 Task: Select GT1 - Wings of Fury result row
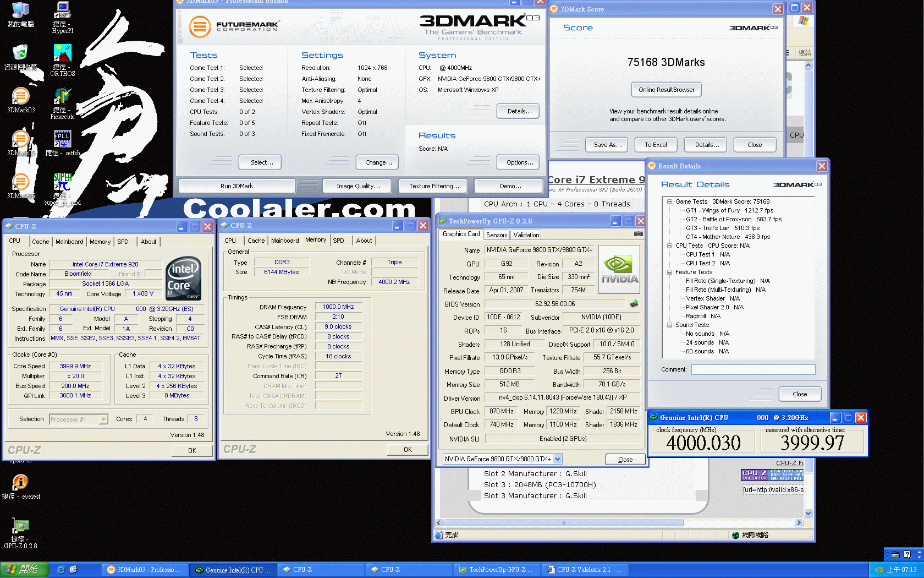click(x=729, y=211)
